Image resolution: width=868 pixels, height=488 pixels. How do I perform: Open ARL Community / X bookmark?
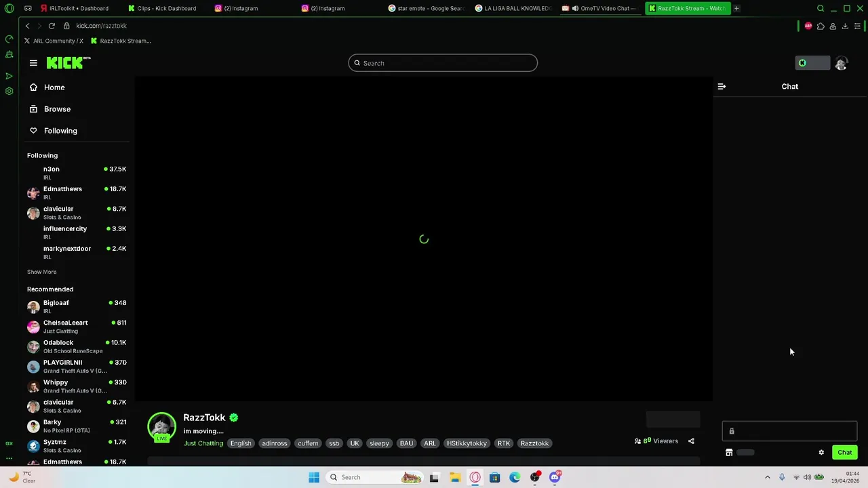[54, 41]
